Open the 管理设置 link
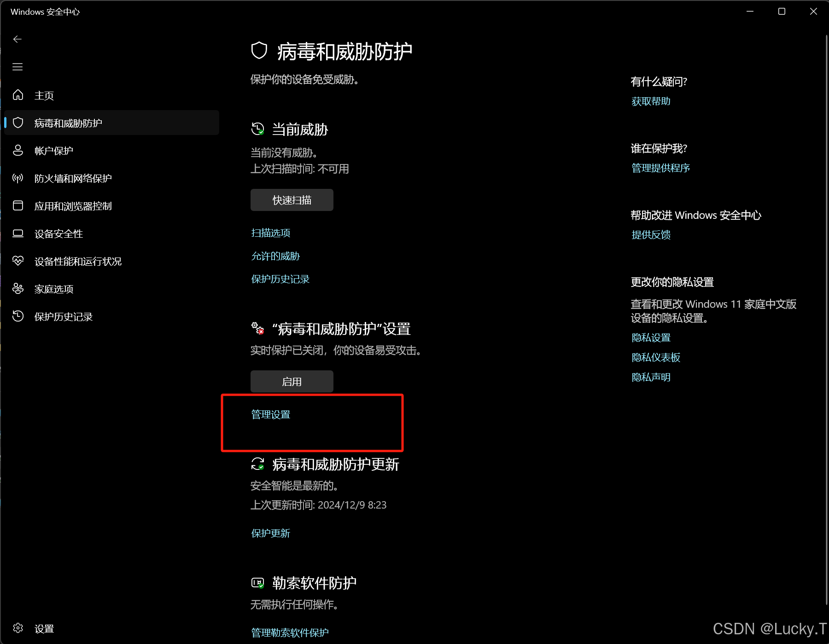 [x=271, y=415]
